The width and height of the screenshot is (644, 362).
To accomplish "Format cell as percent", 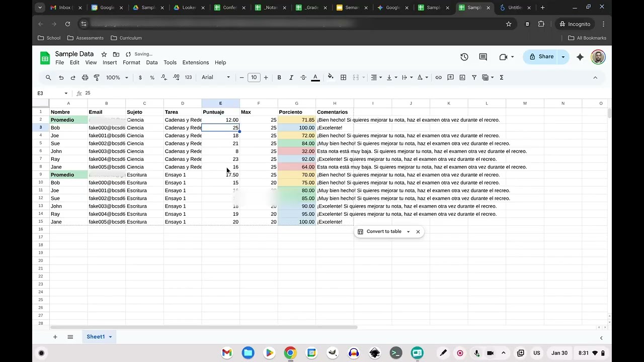I will coord(152,77).
